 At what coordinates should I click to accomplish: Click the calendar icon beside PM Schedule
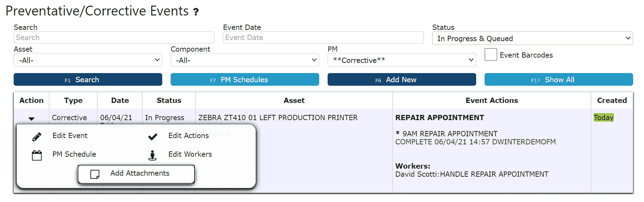(x=37, y=155)
